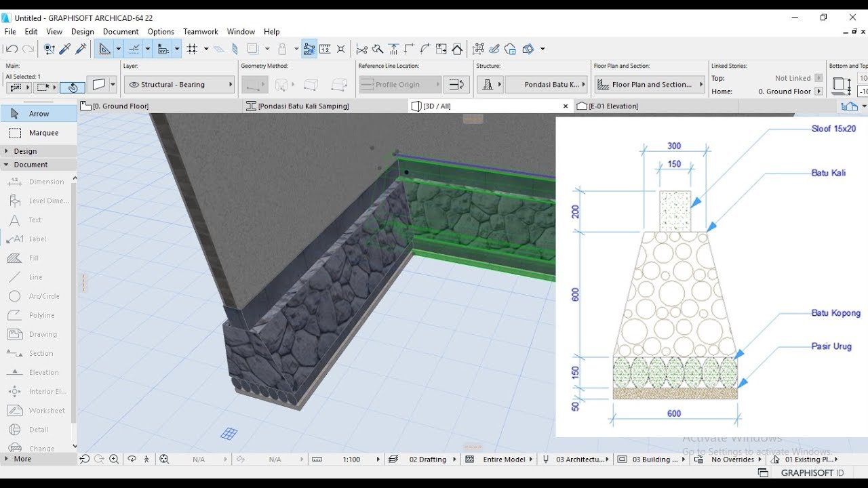Click the flip reference line button

pos(457,85)
